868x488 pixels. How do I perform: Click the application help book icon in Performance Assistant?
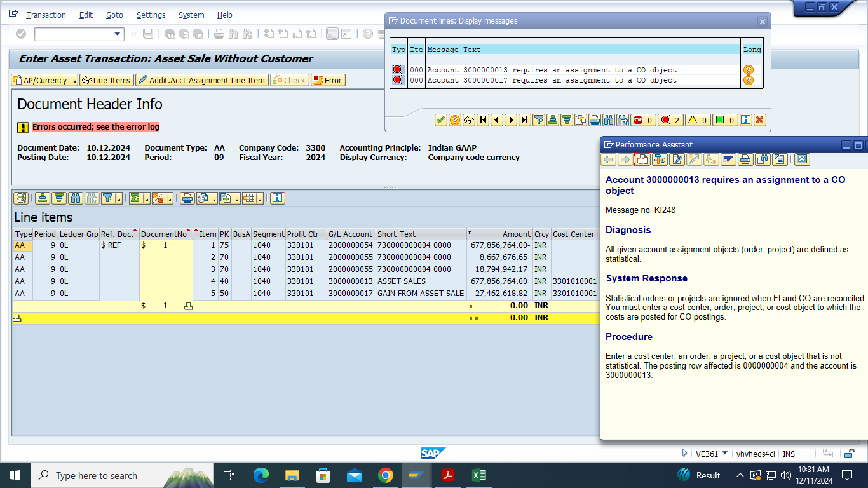[642, 159]
